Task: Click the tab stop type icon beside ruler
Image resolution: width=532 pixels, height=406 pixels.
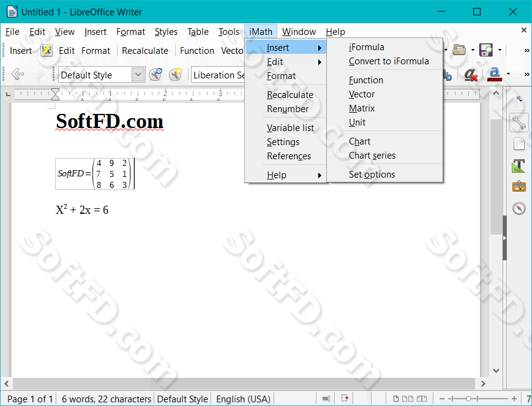Action: tap(8, 94)
